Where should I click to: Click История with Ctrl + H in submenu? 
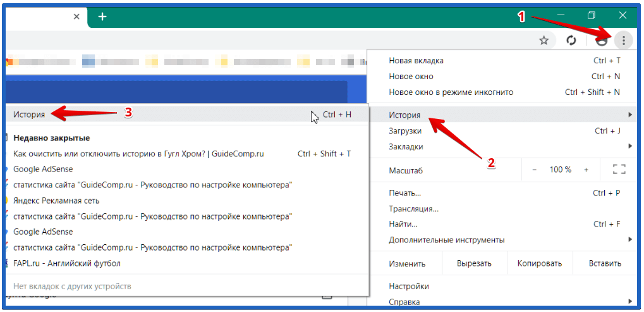point(187,115)
